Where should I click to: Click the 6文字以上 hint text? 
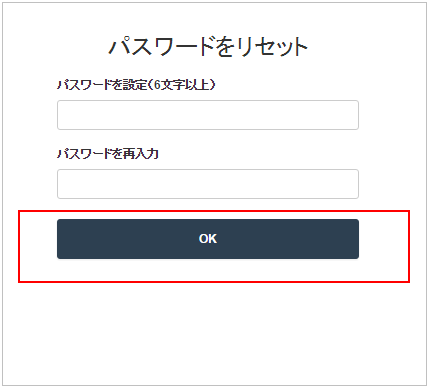(183, 85)
